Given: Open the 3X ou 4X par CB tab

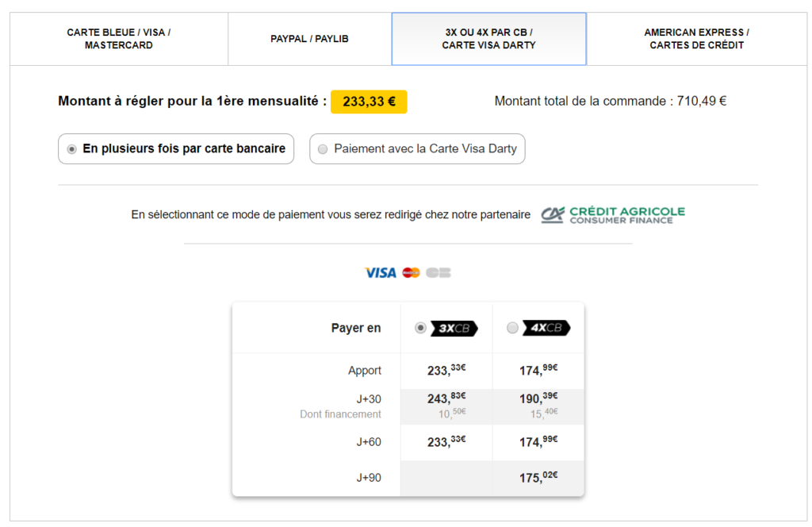Looking at the screenshot, I should point(488,39).
